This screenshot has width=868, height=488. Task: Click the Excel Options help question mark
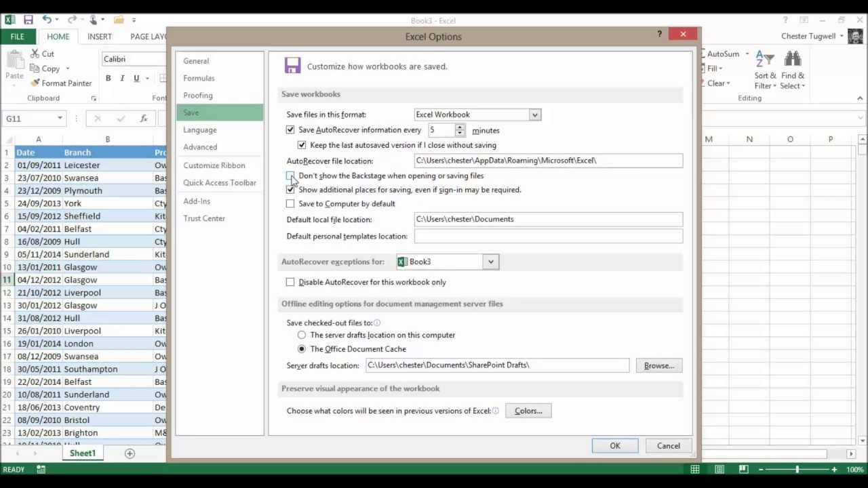[x=659, y=34]
